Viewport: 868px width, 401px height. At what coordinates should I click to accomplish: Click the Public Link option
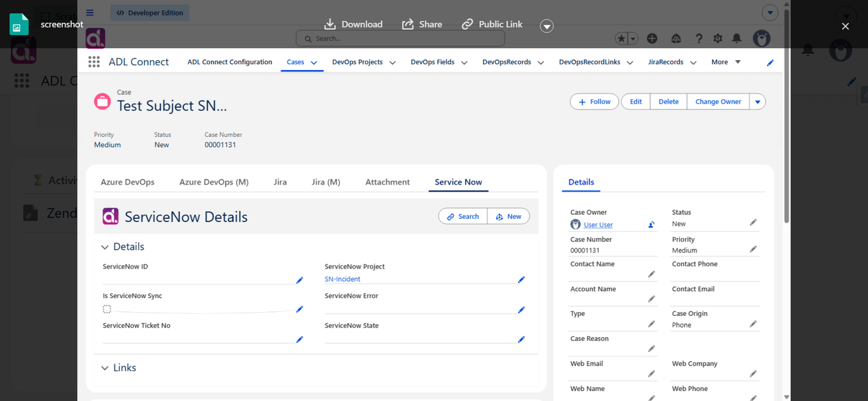[492, 24]
